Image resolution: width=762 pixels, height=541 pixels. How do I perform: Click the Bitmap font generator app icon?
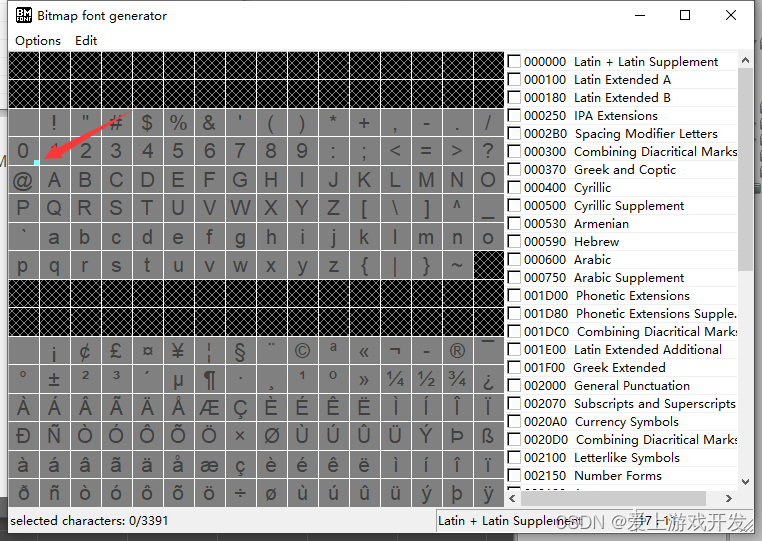click(x=23, y=15)
